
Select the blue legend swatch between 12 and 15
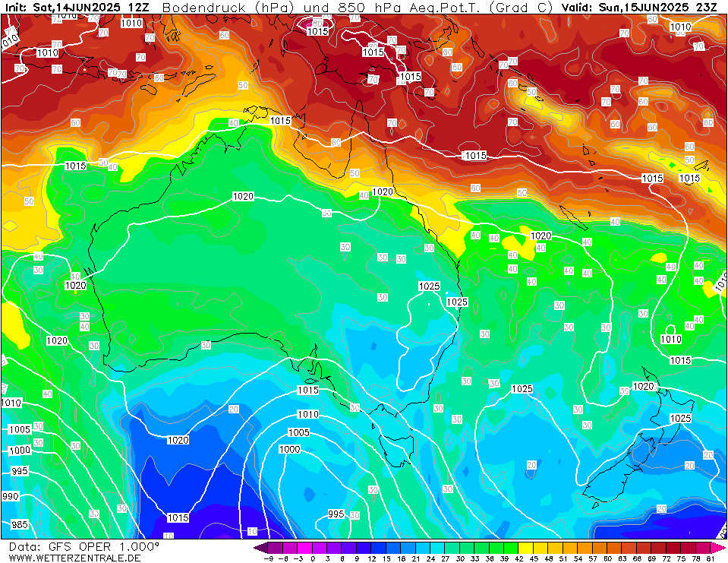(x=380, y=548)
